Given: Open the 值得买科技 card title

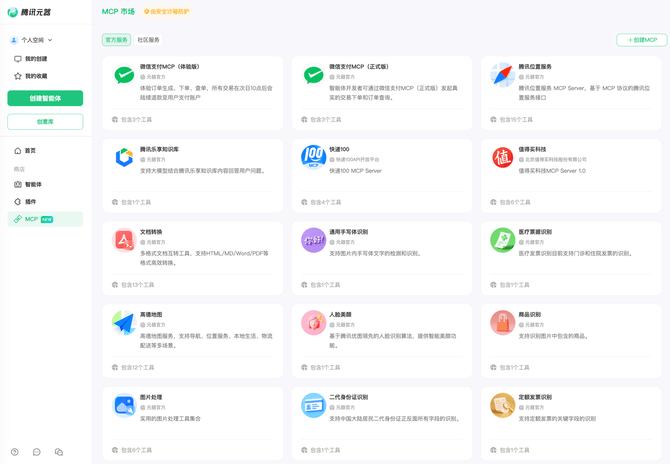Looking at the screenshot, I should (x=532, y=149).
